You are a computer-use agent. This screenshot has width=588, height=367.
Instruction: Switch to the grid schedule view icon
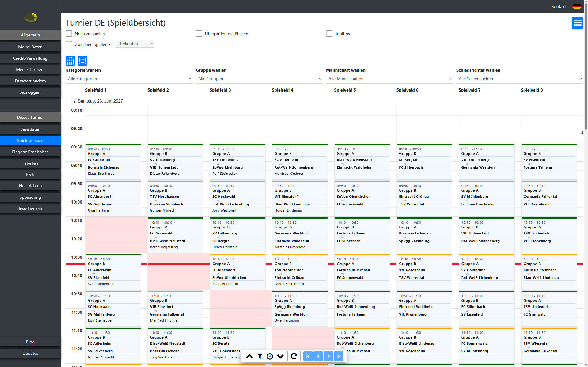click(70, 61)
